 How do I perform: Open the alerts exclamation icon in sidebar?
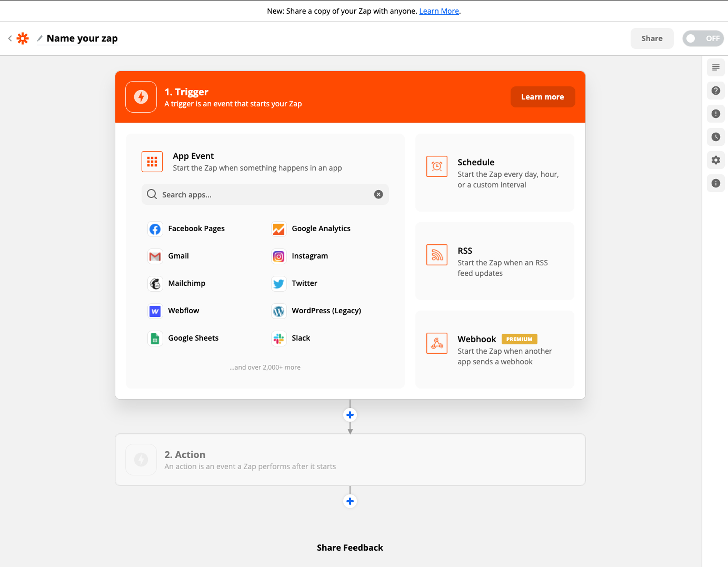tap(716, 114)
